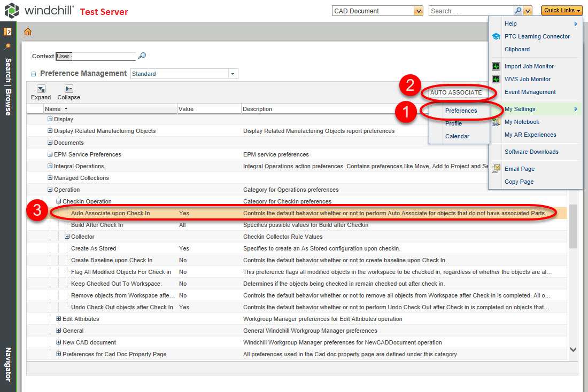Click the magnifier icon beside the Context field

click(x=142, y=56)
